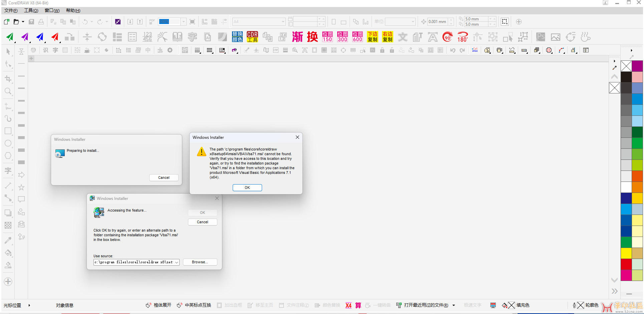Click the purple paper plane icon
The height and width of the screenshot is (314, 644).
point(25,37)
